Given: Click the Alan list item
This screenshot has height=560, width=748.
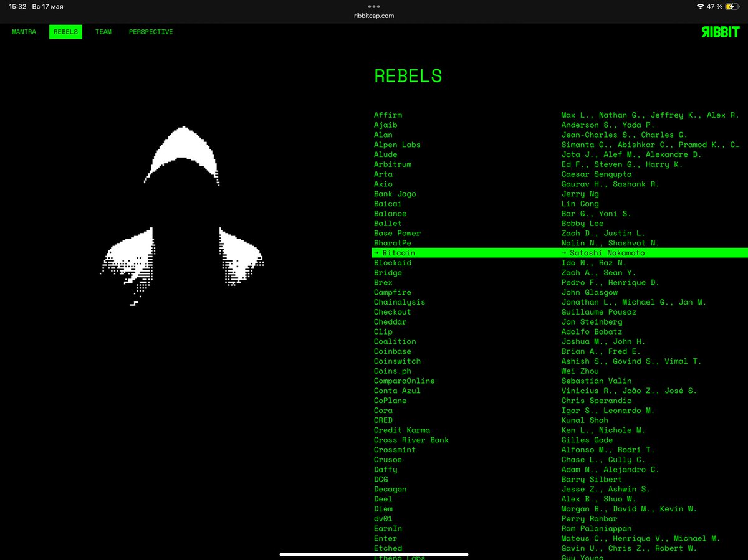Looking at the screenshot, I should 383,135.
